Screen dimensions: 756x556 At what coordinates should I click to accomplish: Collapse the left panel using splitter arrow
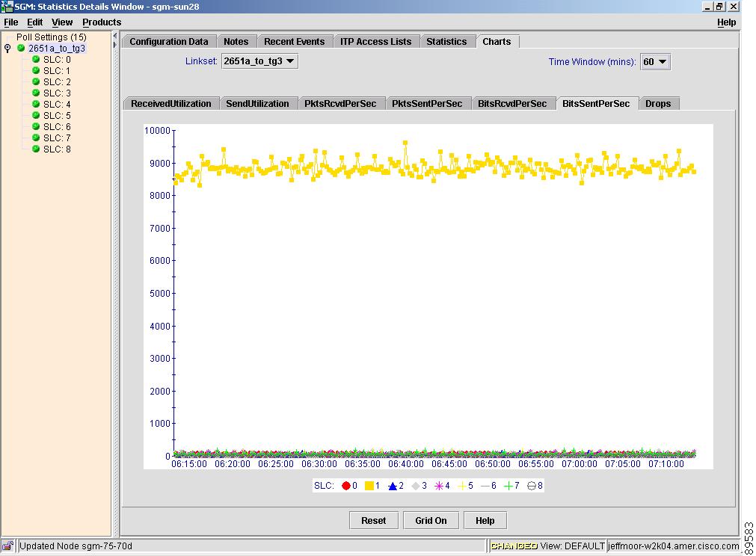pyautogui.click(x=115, y=35)
